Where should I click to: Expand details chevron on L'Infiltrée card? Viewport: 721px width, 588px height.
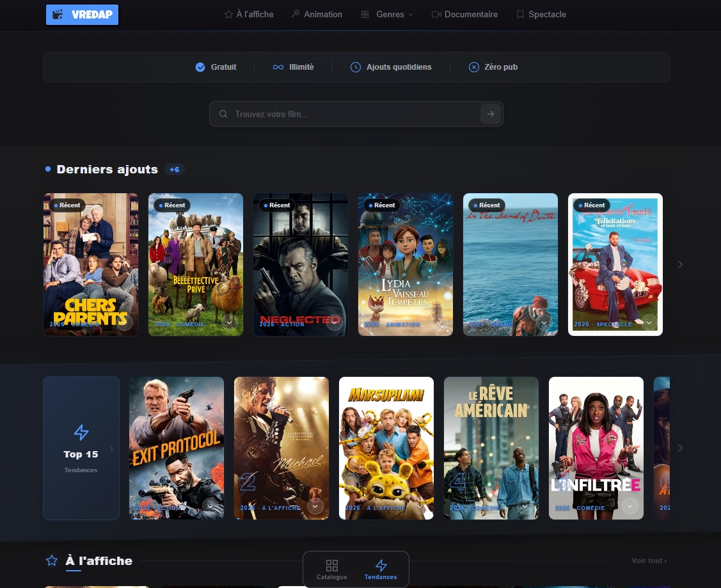pyautogui.click(x=630, y=506)
